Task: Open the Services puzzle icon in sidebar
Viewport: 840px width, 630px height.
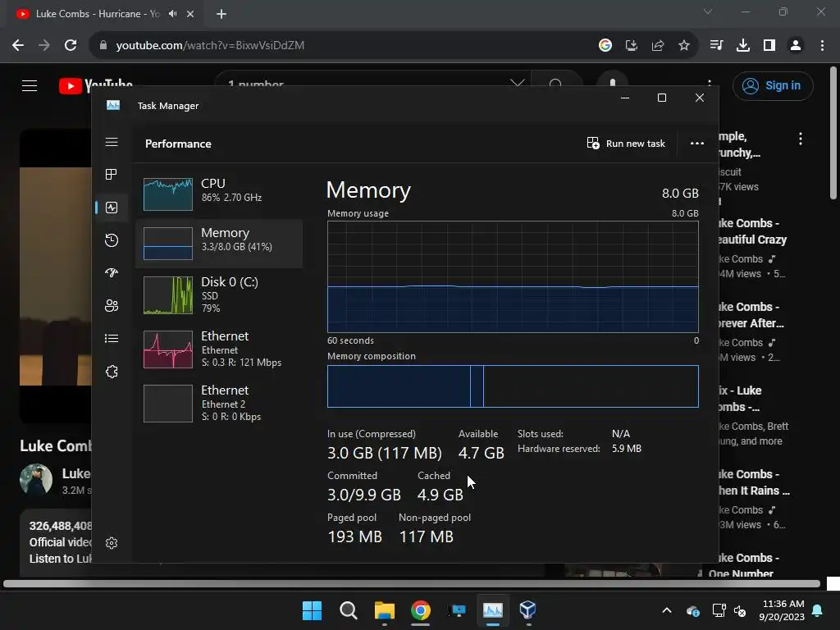Action: (x=112, y=372)
